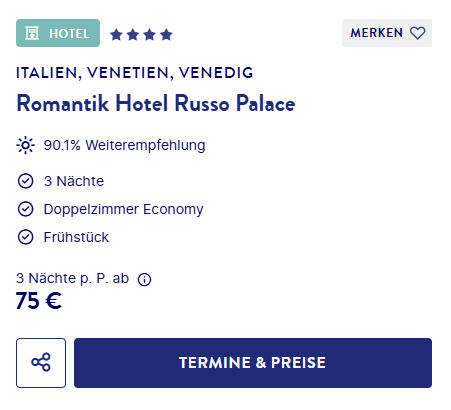The height and width of the screenshot is (410, 451).
Task: Select the green HOTEL category badge
Action: (x=58, y=33)
